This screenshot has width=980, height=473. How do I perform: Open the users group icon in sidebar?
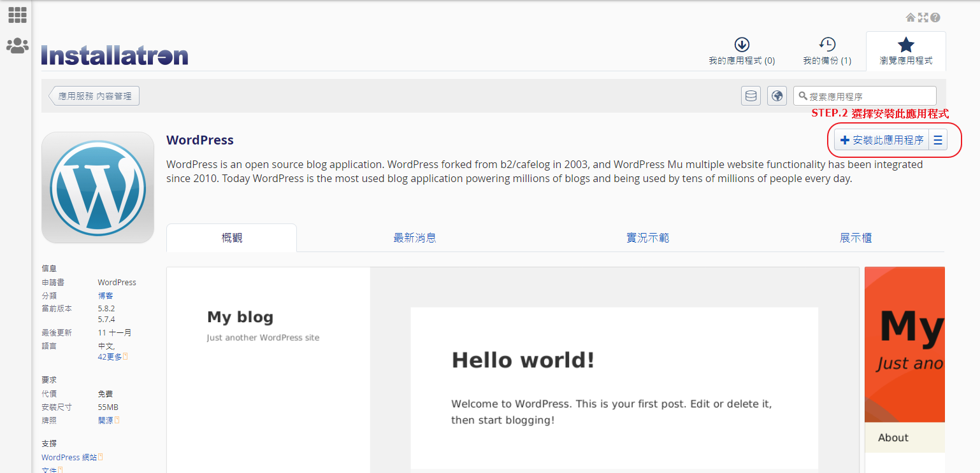coord(17,45)
